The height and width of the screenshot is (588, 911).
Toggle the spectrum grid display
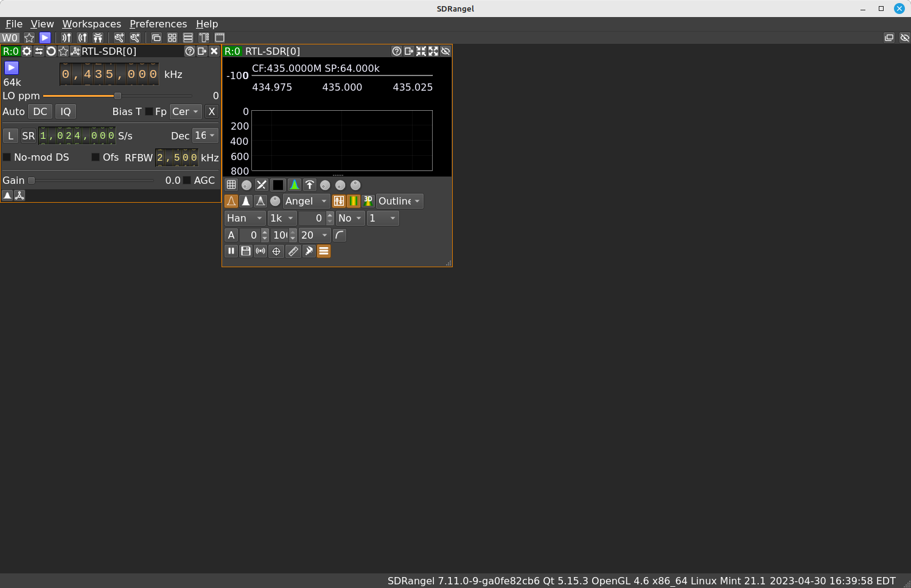(x=231, y=184)
